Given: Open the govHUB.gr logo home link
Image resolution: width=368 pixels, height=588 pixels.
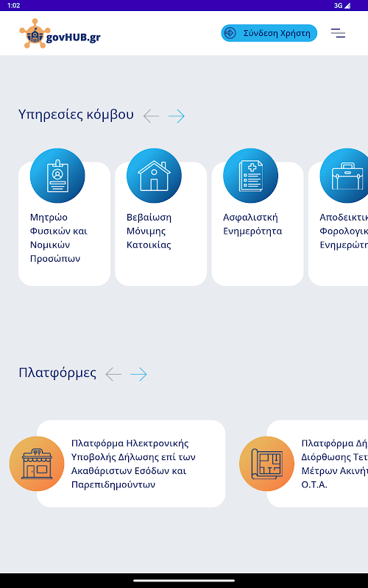Looking at the screenshot, I should 60,33.
